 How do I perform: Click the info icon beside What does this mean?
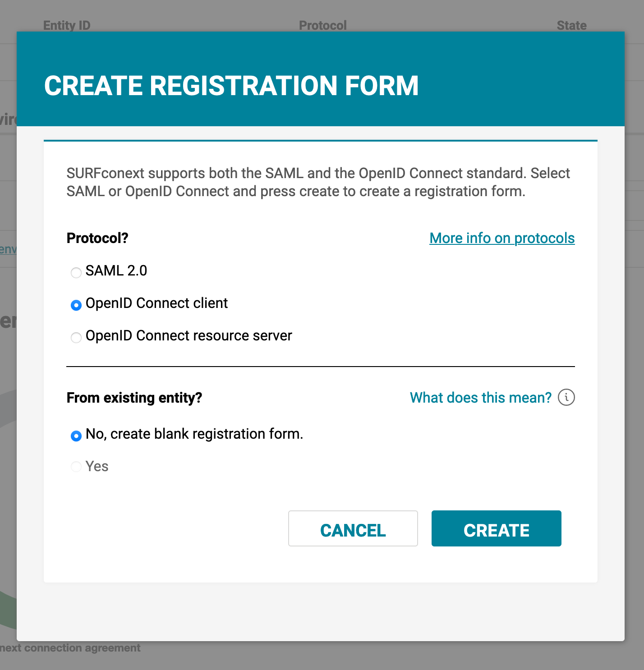coord(566,397)
